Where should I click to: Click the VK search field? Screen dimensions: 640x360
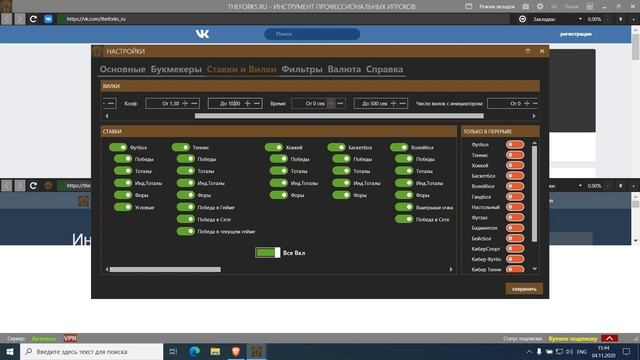pyautogui.click(x=312, y=34)
